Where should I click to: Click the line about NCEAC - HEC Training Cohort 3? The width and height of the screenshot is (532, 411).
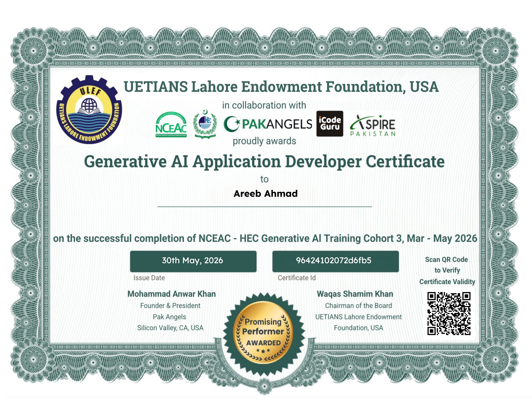pos(265,239)
